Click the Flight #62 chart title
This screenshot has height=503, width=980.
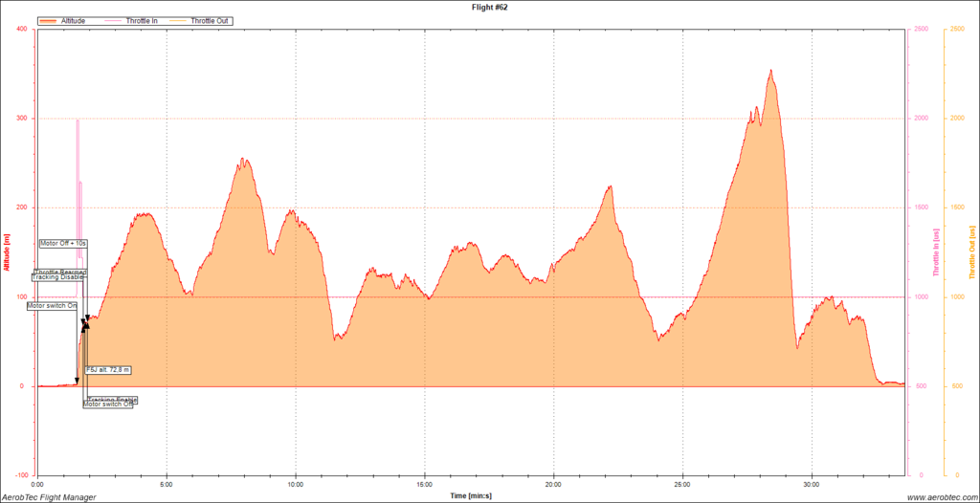click(489, 7)
